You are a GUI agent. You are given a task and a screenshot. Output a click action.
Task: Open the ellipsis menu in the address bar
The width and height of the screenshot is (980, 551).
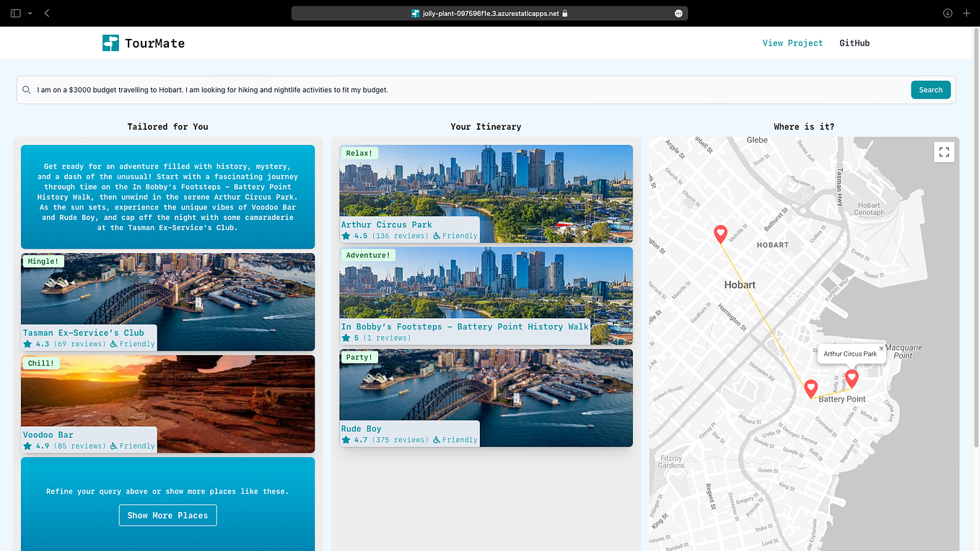677,12
